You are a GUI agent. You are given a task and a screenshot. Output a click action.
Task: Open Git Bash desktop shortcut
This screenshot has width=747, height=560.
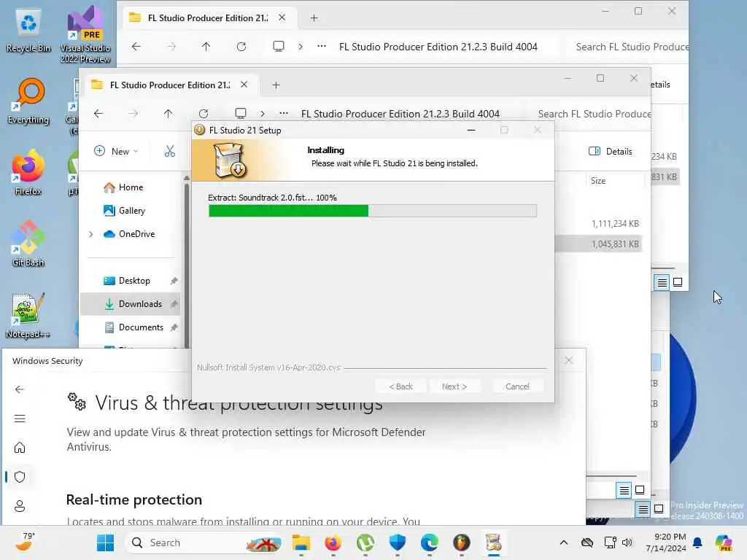click(x=28, y=244)
